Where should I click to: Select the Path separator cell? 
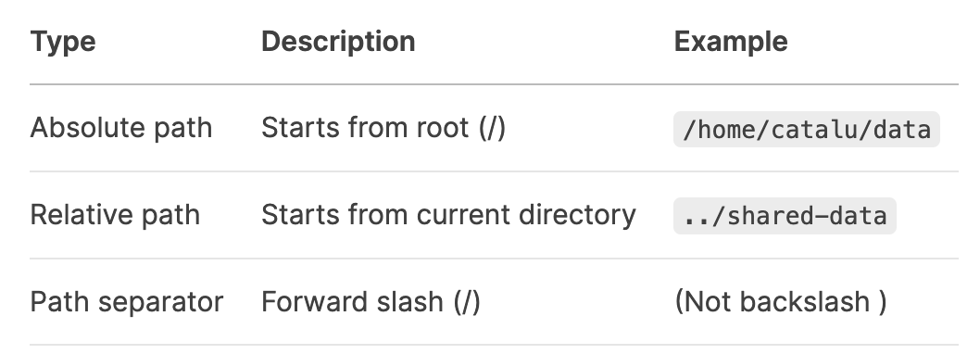click(x=127, y=302)
